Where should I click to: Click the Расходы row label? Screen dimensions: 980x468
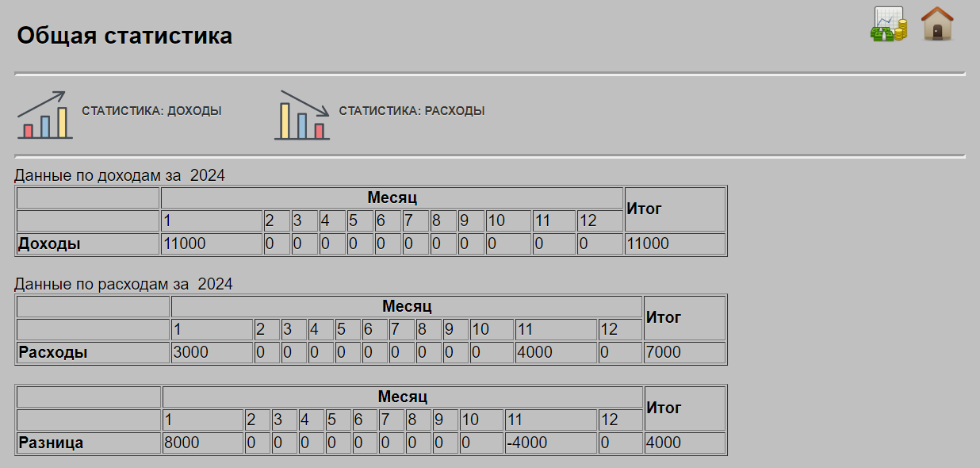pos(53,352)
